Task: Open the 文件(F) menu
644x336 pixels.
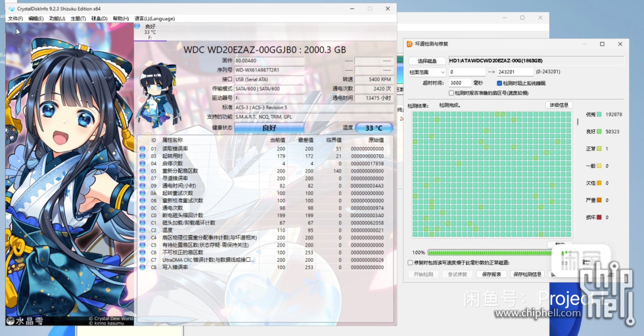Action: coord(16,18)
